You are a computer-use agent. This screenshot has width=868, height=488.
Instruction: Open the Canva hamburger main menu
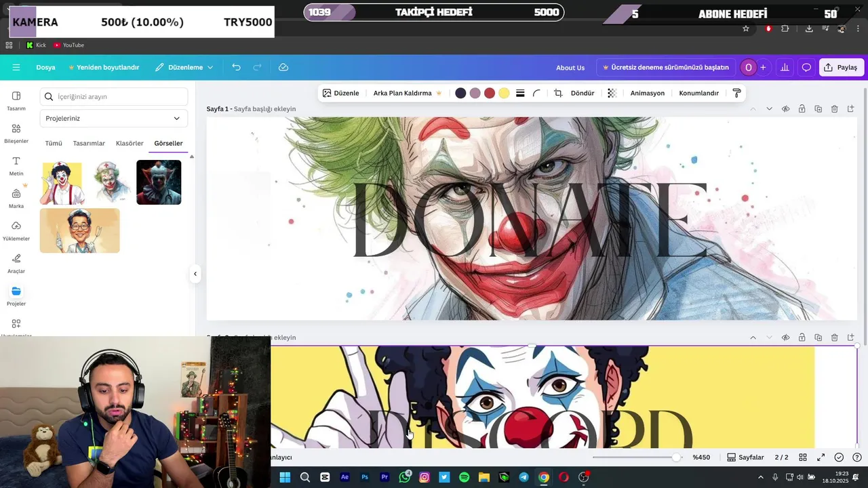16,67
